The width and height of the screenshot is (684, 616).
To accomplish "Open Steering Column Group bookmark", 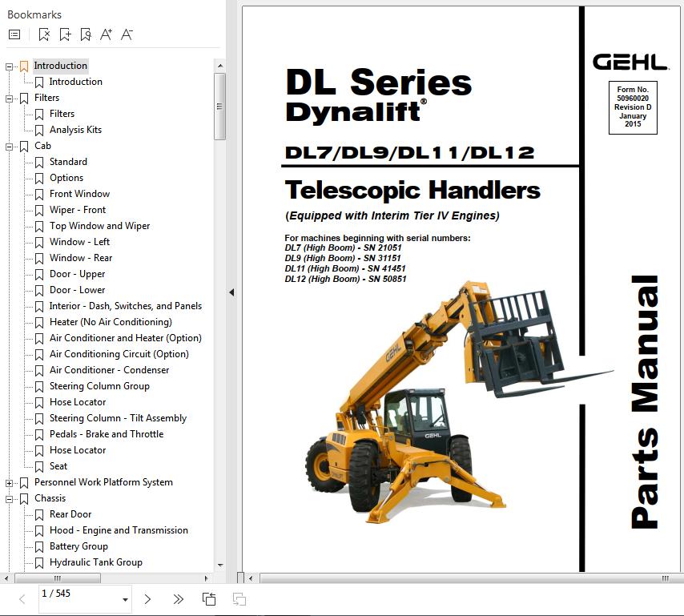I will point(99,386).
